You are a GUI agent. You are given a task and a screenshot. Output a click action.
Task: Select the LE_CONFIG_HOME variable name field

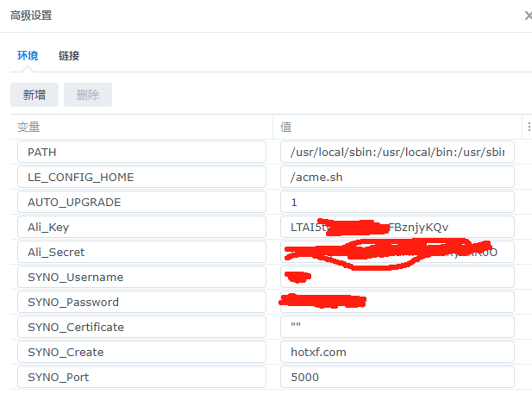pyautogui.click(x=141, y=178)
